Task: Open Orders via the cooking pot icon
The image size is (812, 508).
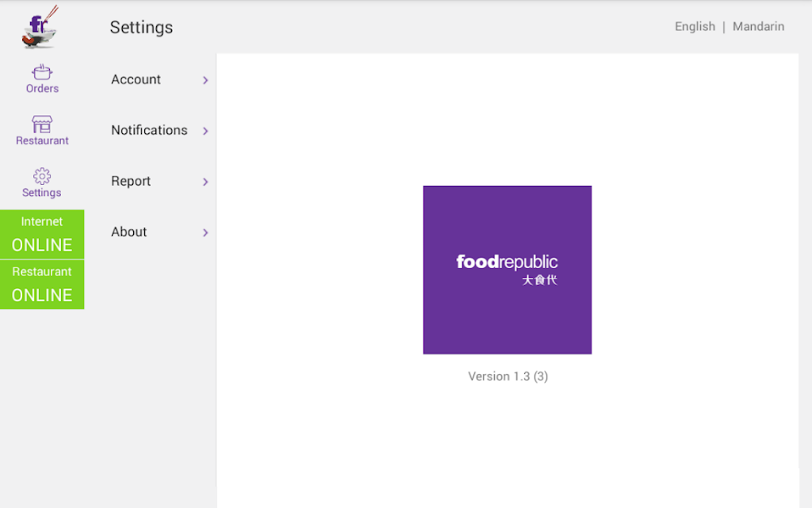Action: (42, 71)
